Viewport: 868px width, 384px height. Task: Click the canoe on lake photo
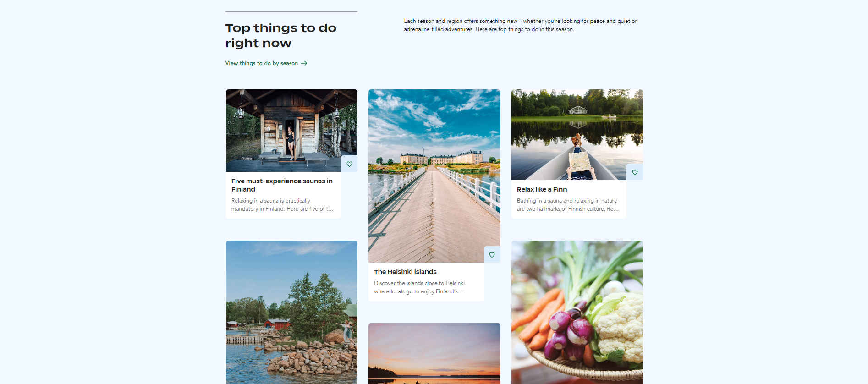[x=577, y=135]
